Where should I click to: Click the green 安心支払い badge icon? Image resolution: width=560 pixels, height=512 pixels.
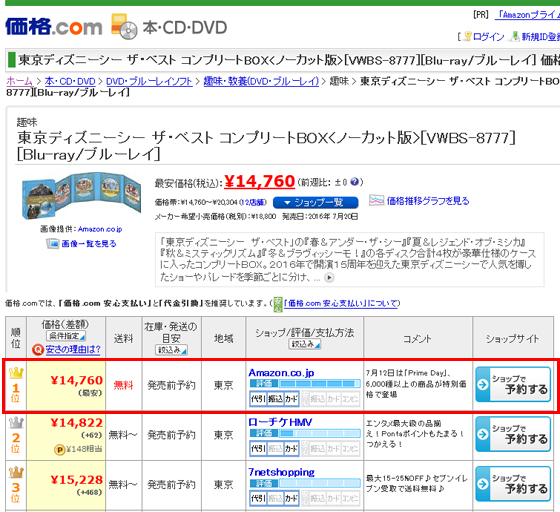[x=278, y=304]
